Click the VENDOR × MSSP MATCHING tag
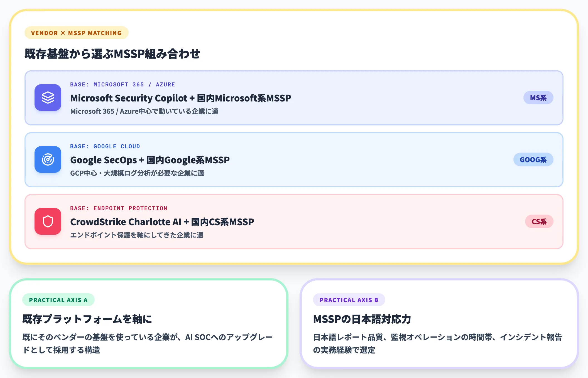Viewport: 588px width, 378px height. (x=77, y=33)
